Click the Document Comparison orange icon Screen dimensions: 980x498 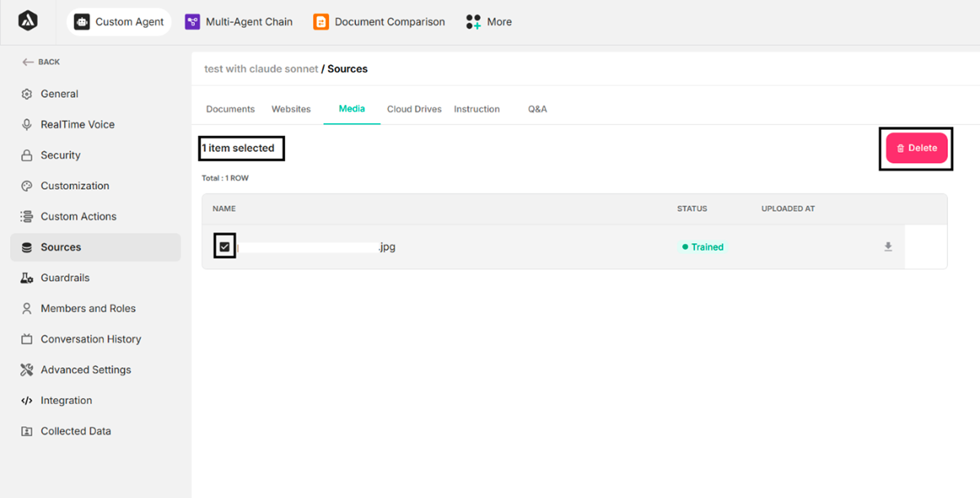tap(321, 22)
